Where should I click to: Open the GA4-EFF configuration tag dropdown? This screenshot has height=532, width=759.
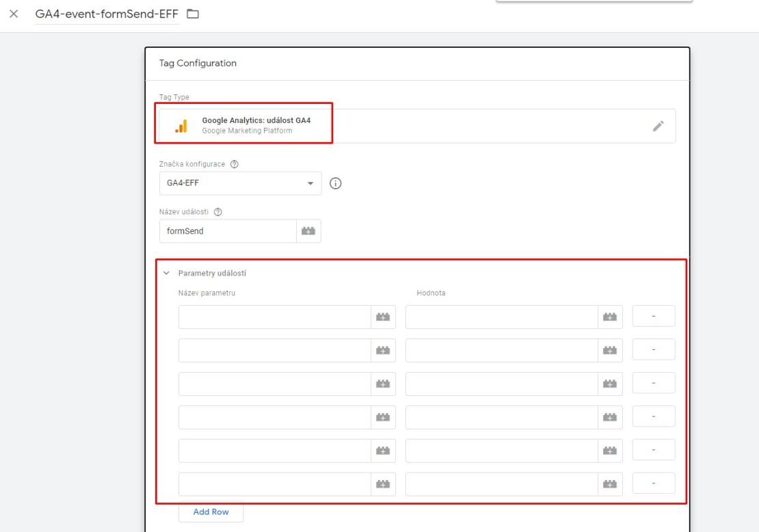pyautogui.click(x=240, y=183)
